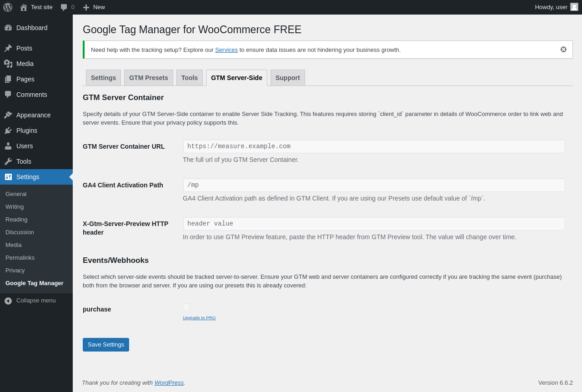Select the GTM Server-Side tab
The height and width of the screenshot is (392, 582).
pos(236,78)
